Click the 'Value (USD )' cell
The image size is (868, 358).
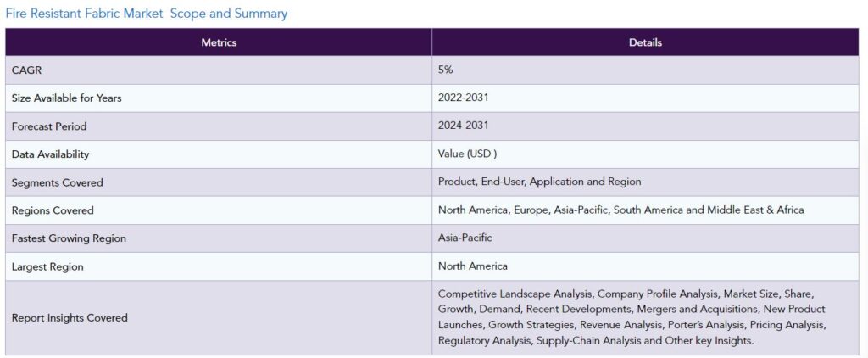pyautogui.click(x=645, y=154)
